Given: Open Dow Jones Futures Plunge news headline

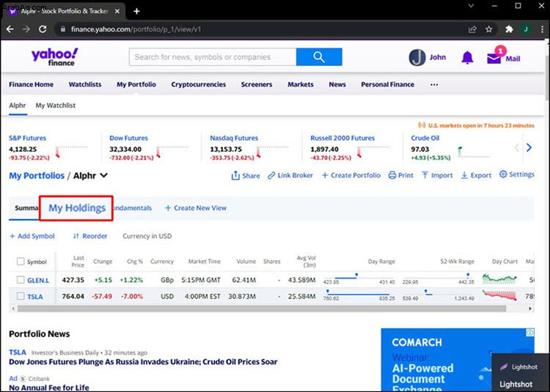Looking at the screenshot, I should (143, 362).
